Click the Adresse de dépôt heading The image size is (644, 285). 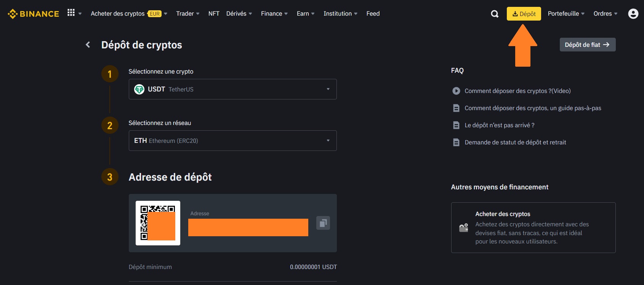[x=170, y=177]
